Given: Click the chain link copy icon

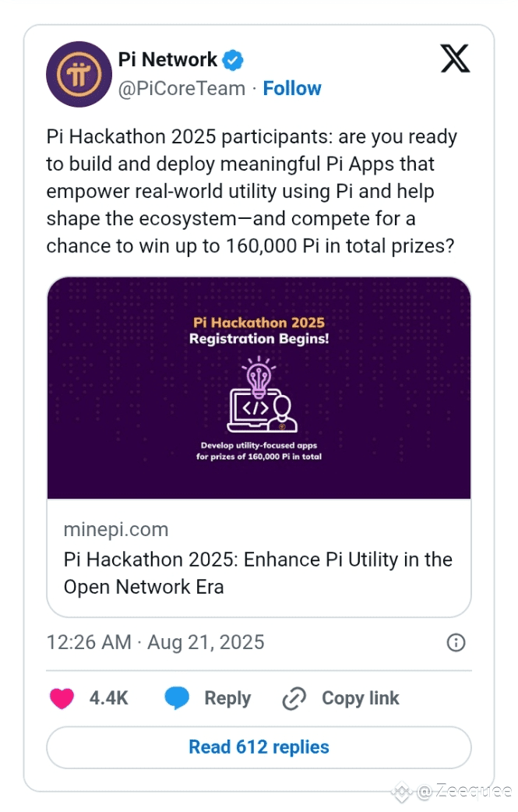Looking at the screenshot, I should pos(294,698).
